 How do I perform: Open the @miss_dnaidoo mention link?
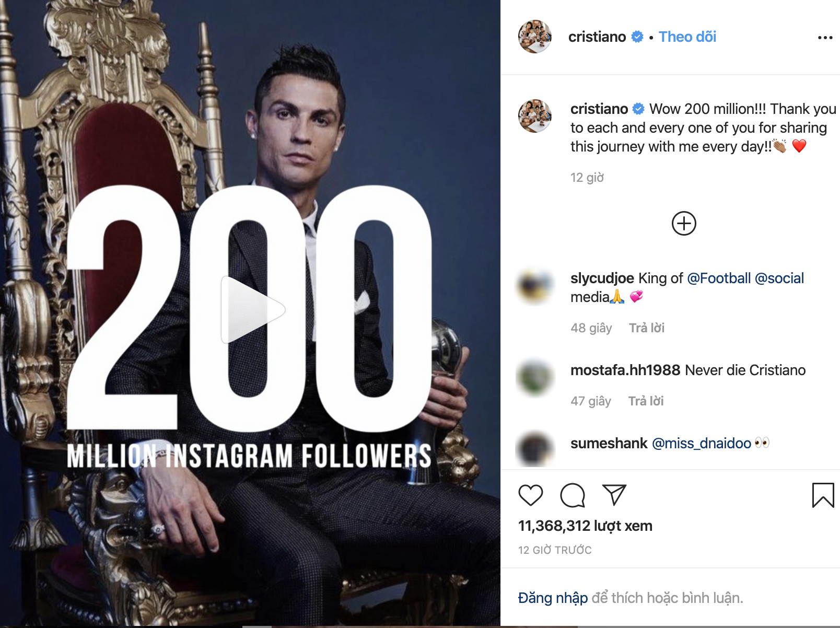[702, 443]
